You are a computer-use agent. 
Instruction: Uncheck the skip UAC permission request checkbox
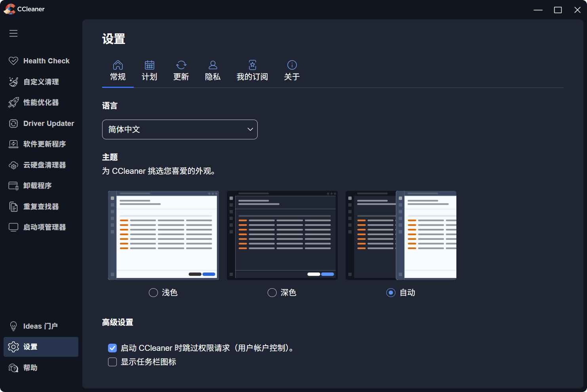coord(112,348)
